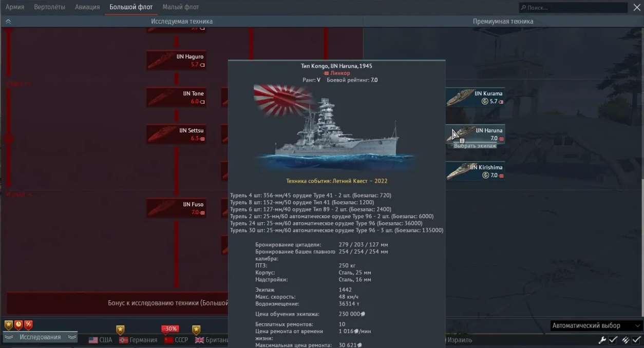Click the Боевой рейтинг: 7.0 text
The image size is (644, 348).
pos(352,80)
